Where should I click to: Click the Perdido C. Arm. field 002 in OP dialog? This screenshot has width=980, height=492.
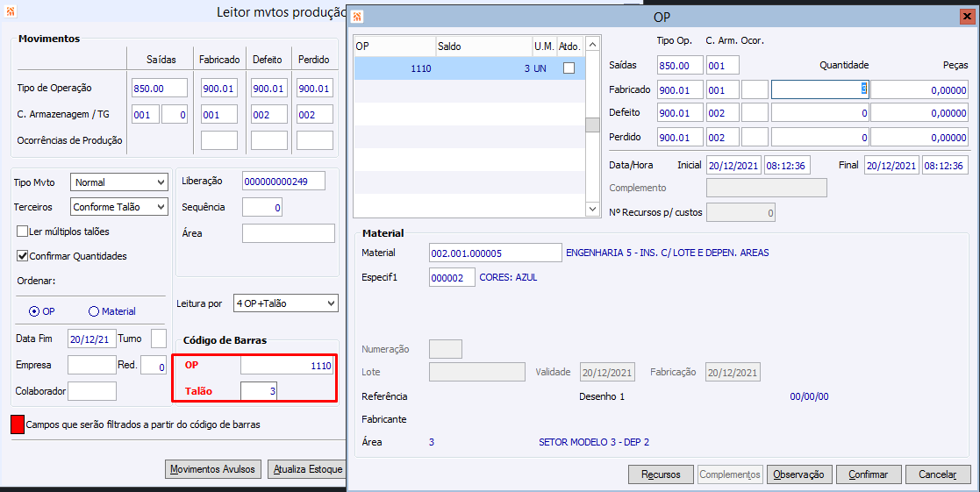click(x=723, y=138)
